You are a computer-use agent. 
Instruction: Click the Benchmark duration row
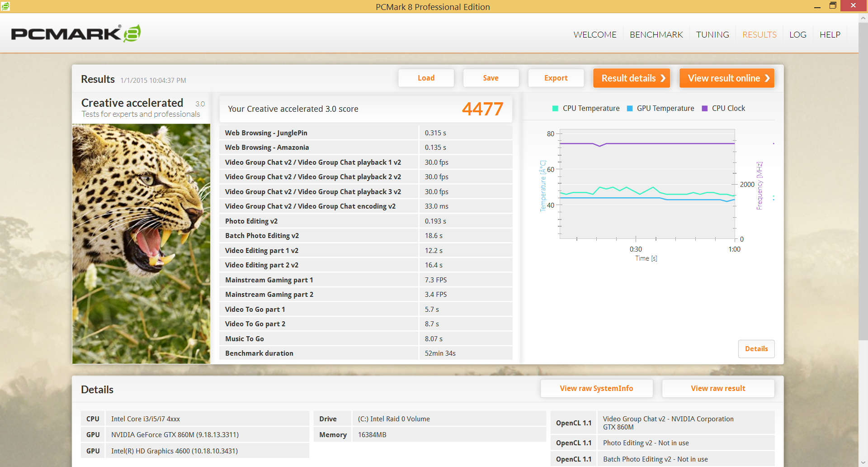[x=366, y=353]
